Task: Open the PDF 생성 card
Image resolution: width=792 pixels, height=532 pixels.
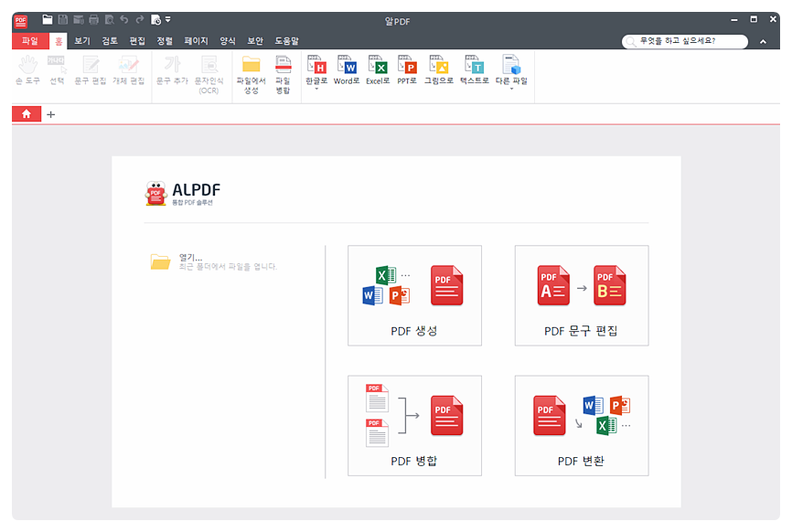Action: click(414, 296)
